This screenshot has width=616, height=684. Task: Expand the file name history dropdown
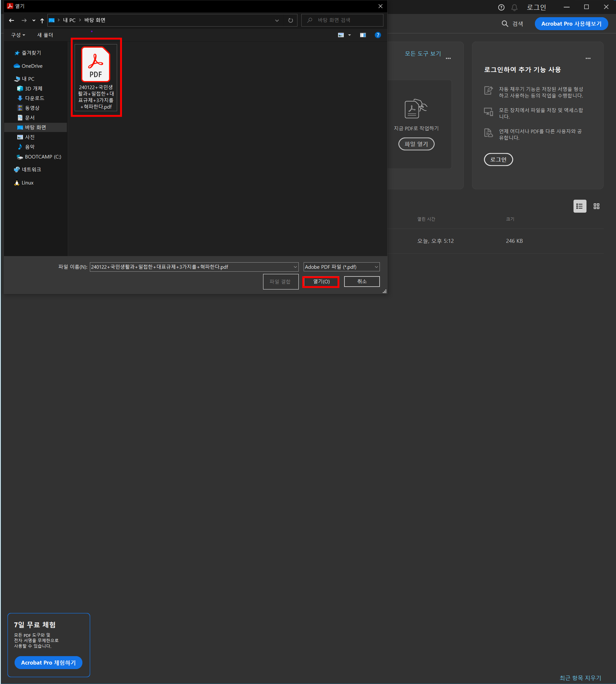[x=295, y=267]
